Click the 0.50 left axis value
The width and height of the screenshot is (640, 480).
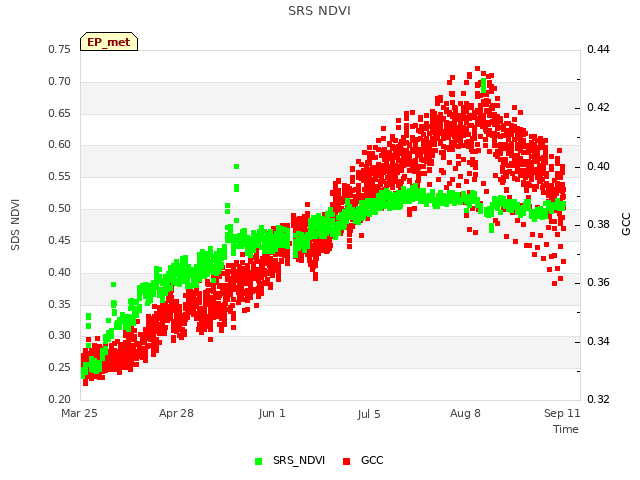60,208
